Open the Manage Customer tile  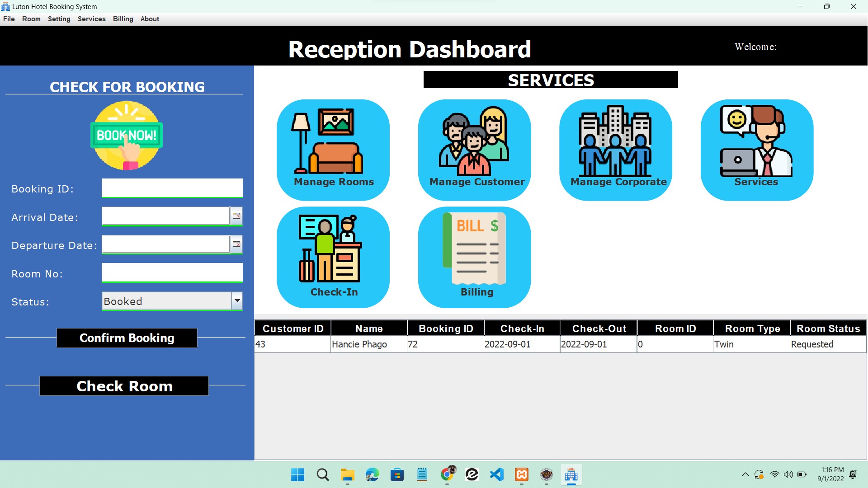pyautogui.click(x=474, y=150)
